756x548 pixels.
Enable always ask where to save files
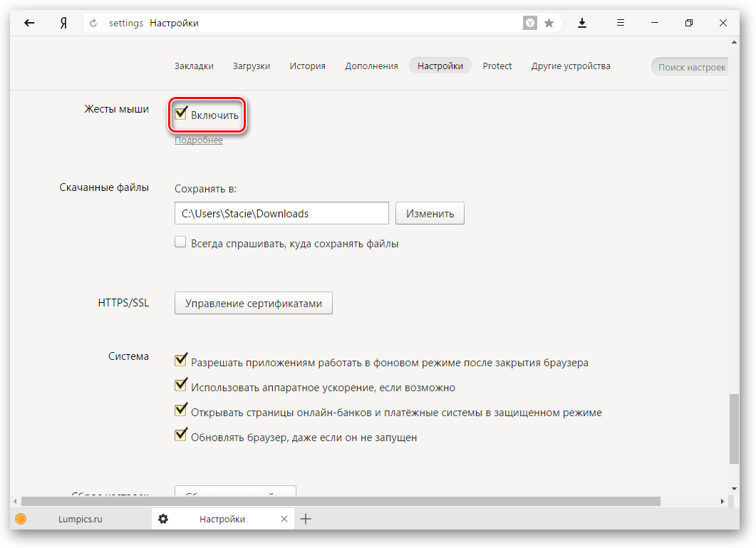pyautogui.click(x=181, y=242)
